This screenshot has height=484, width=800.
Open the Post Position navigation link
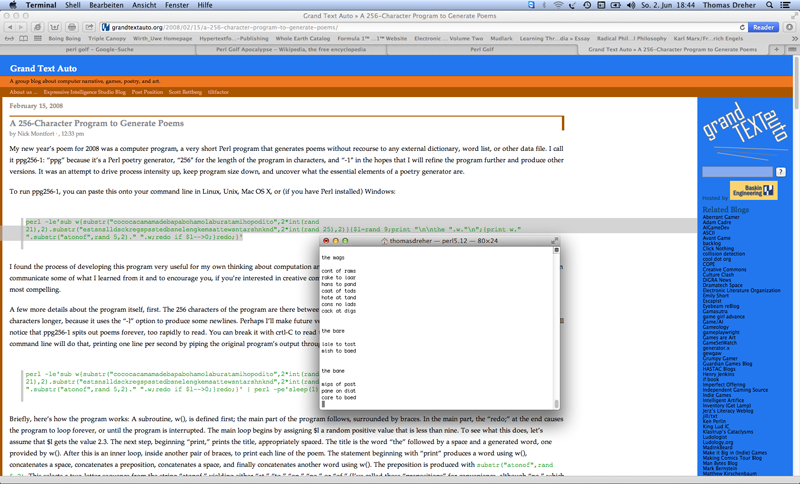tap(147, 92)
